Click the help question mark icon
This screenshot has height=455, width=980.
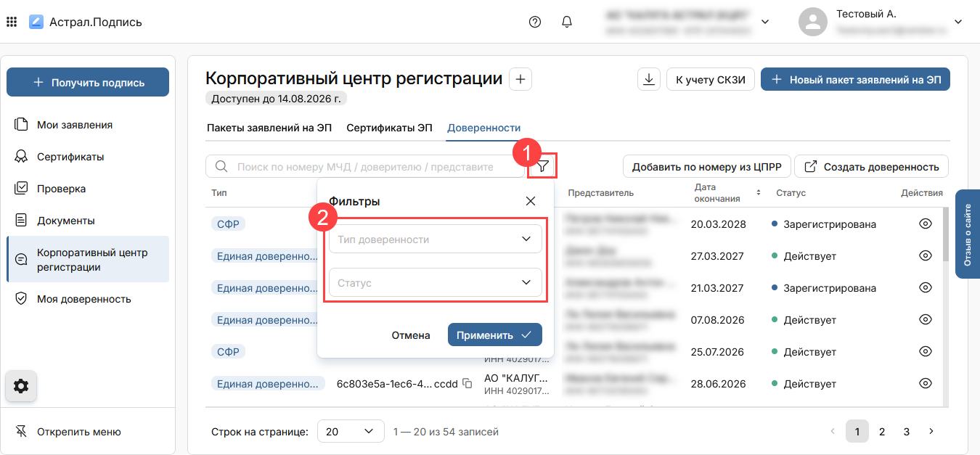click(535, 22)
